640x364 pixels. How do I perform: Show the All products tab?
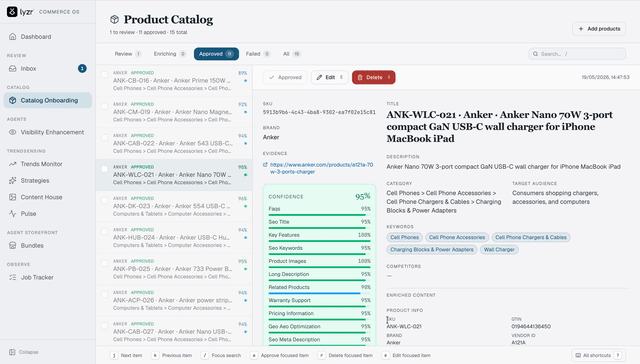pyautogui.click(x=291, y=54)
